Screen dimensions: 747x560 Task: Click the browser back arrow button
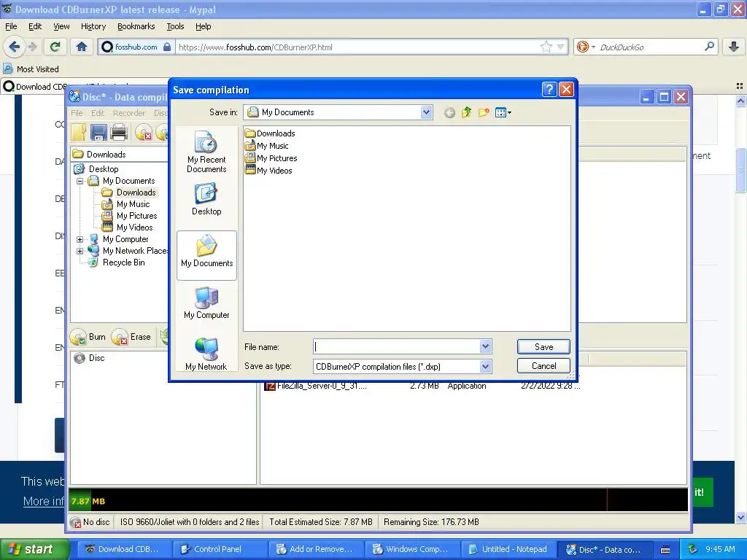(14, 47)
